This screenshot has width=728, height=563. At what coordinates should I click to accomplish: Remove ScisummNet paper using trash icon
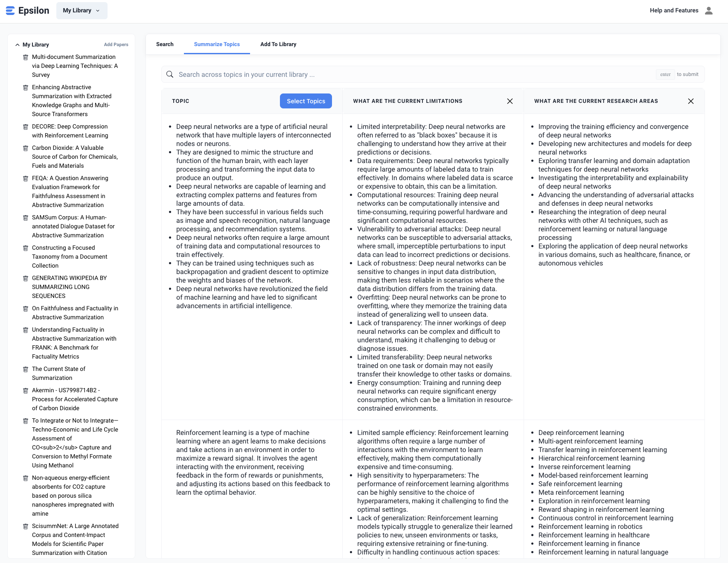click(x=26, y=526)
